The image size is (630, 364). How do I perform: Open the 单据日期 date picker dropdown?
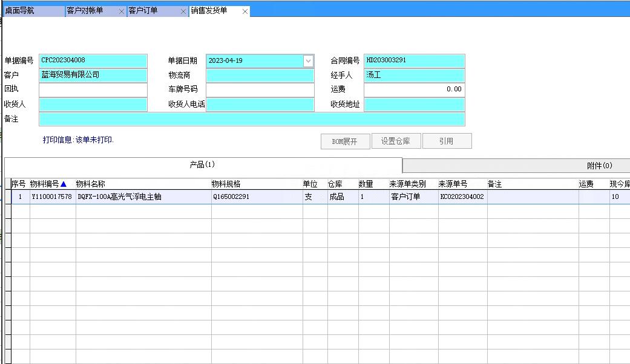(309, 60)
